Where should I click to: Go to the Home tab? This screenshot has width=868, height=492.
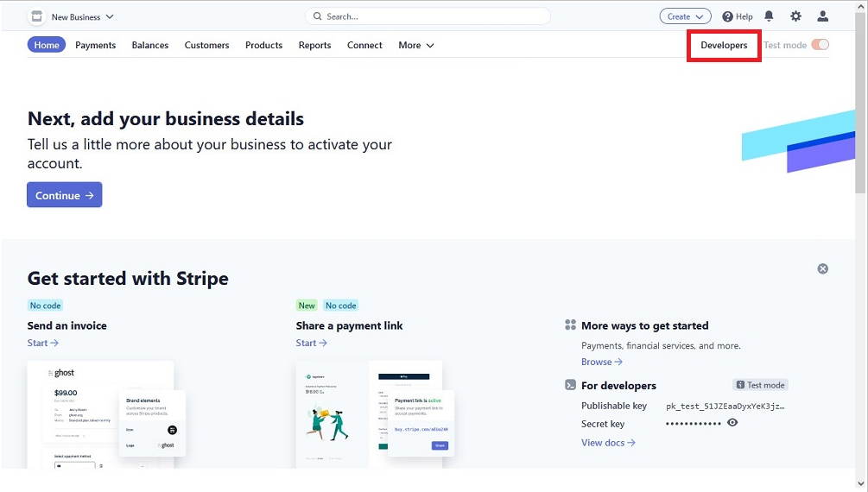(x=47, y=45)
